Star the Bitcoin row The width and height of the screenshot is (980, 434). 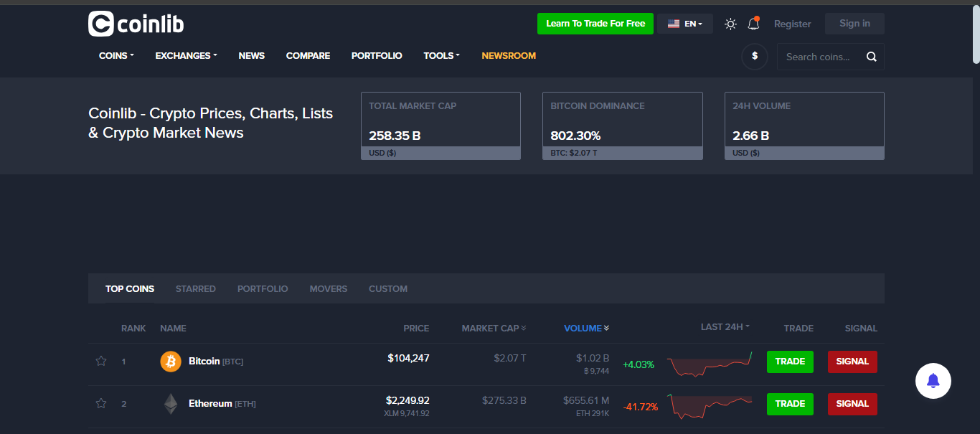[x=101, y=362]
